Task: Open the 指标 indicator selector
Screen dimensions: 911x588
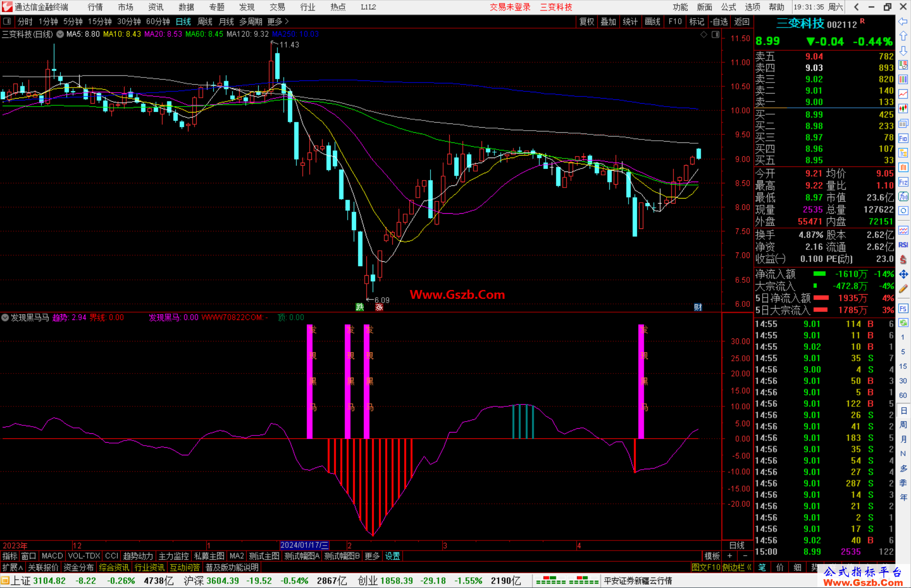Action: (x=10, y=556)
